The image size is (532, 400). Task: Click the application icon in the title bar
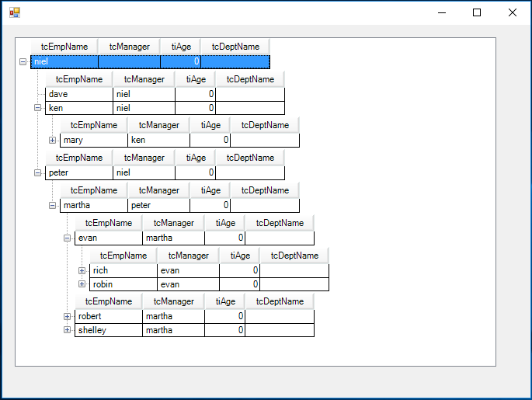pos(15,12)
